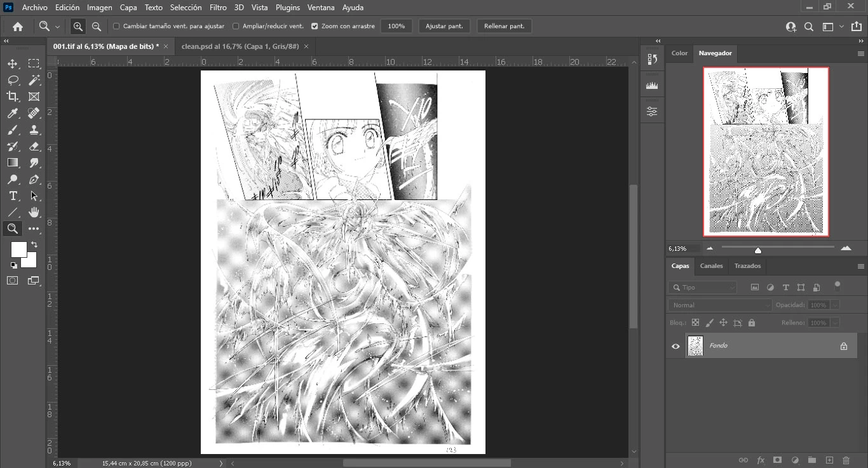Select the Dodge tool
Image resolution: width=868 pixels, height=468 pixels.
13,180
